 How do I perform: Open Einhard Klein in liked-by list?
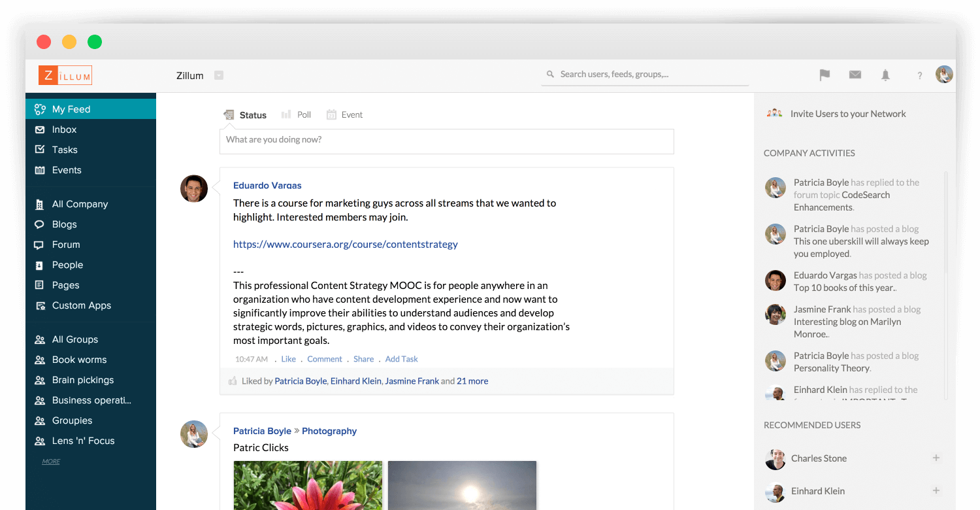(x=356, y=381)
